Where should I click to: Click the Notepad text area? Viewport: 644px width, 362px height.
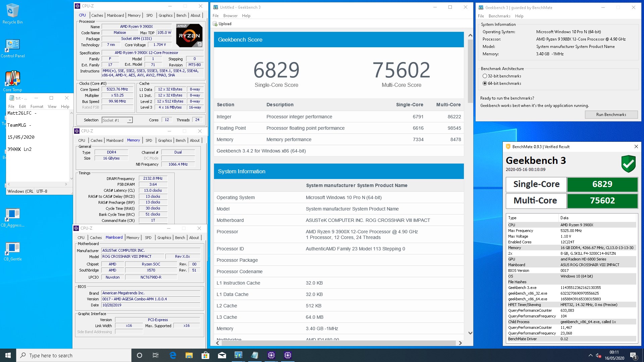tap(38, 146)
